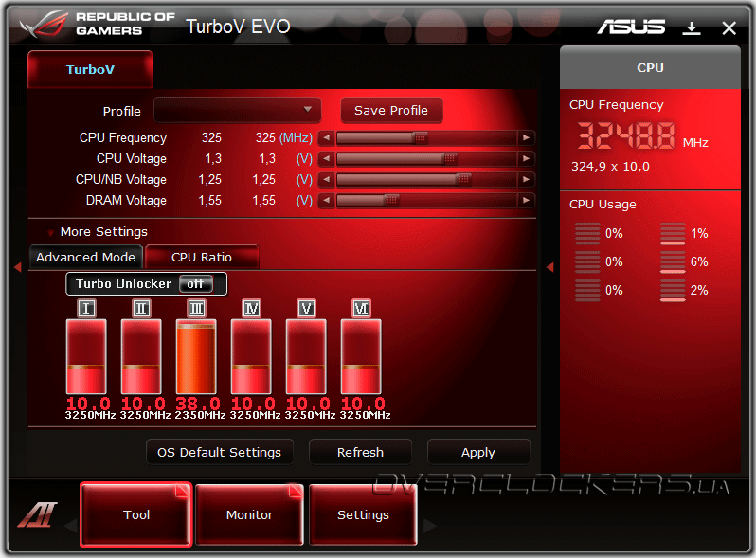756x558 pixels.
Task: Decrease DRAM Voltage with left arrow
Action: (x=327, y=200)
